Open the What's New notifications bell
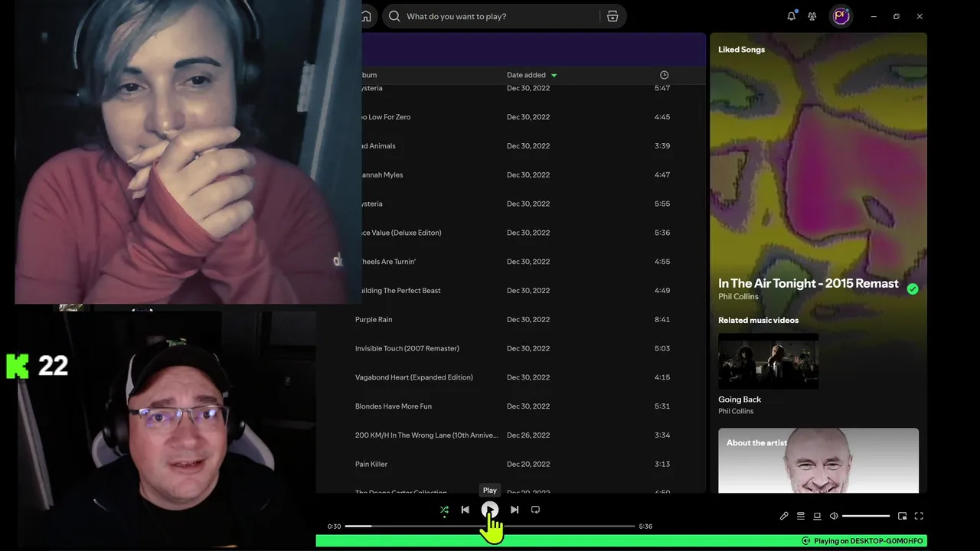 coord(792,16)
